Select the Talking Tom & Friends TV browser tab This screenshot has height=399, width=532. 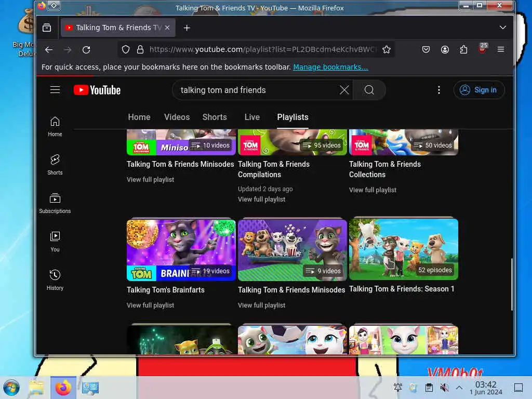click(118, 28)
